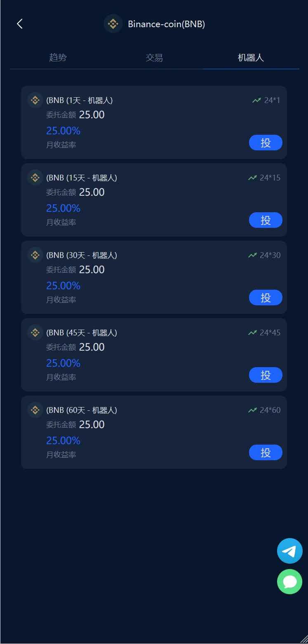Viewport: 308px width, 644px height.
Task: Tap 投 for the BNB 60天 robot
Action: (266, 452)
